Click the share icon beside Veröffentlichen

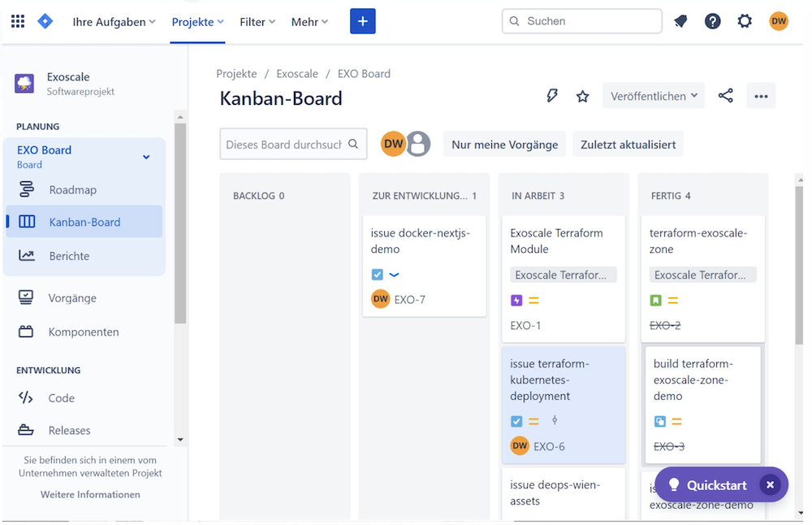[x=725, y=95]
